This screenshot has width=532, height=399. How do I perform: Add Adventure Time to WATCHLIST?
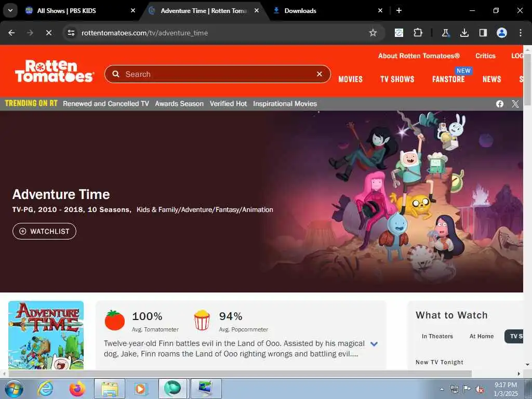(45, 231)
